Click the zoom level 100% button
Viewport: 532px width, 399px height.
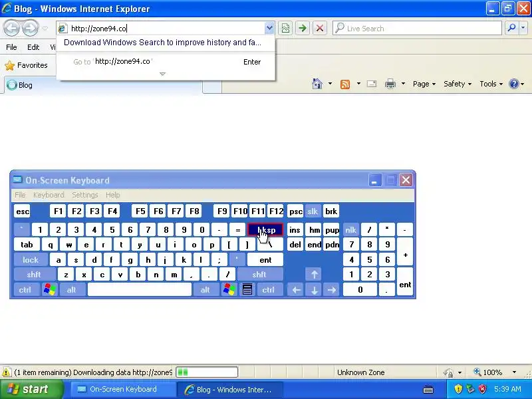pyautogui.click(x=489, y=372)
